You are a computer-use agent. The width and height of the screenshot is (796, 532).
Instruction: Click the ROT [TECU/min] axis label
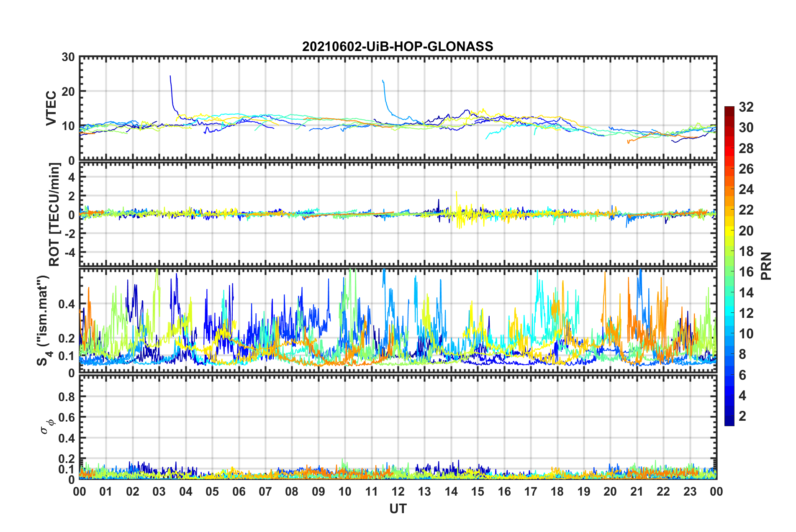[54, 215]
